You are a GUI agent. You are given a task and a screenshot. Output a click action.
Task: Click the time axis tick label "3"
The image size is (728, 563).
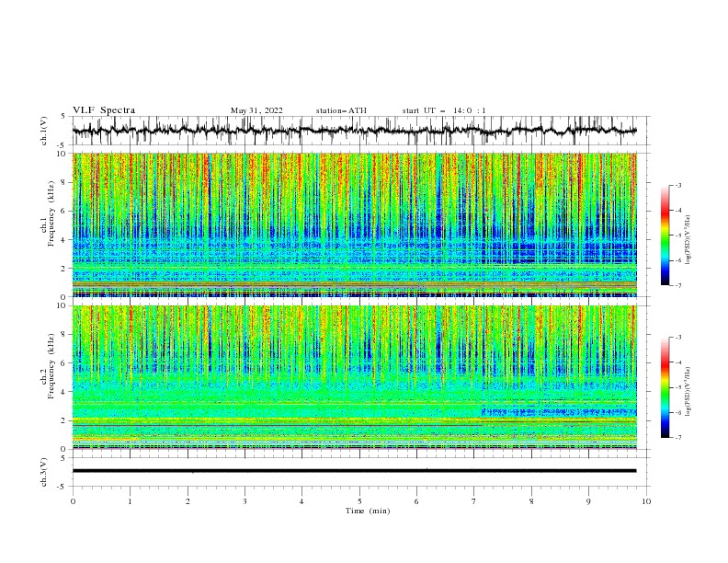coord(245,501)
